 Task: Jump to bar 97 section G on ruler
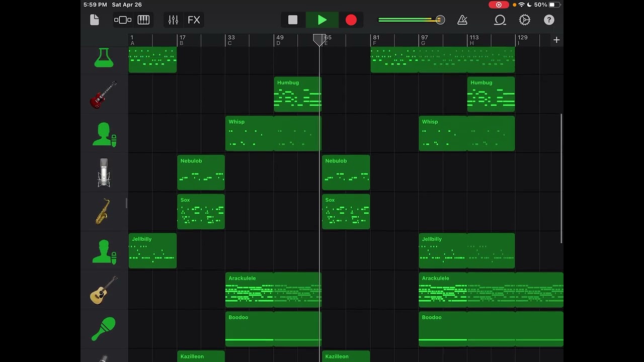click(424, 40)
